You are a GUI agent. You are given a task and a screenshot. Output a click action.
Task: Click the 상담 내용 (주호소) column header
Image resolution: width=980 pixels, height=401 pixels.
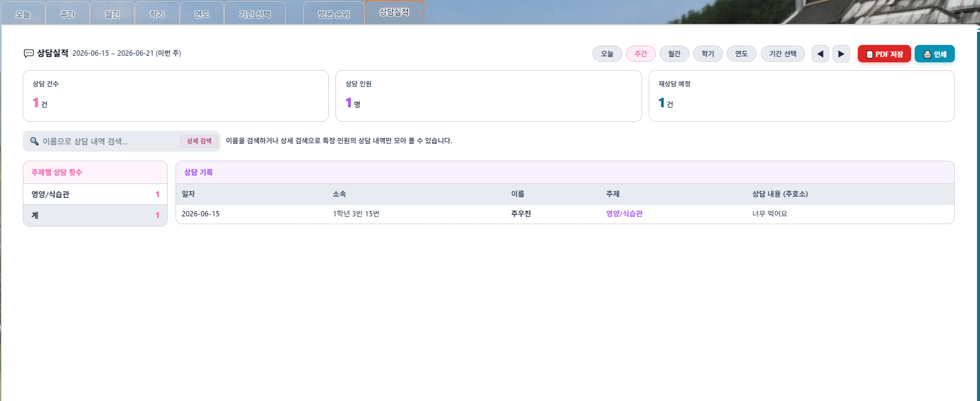(780, 194)
